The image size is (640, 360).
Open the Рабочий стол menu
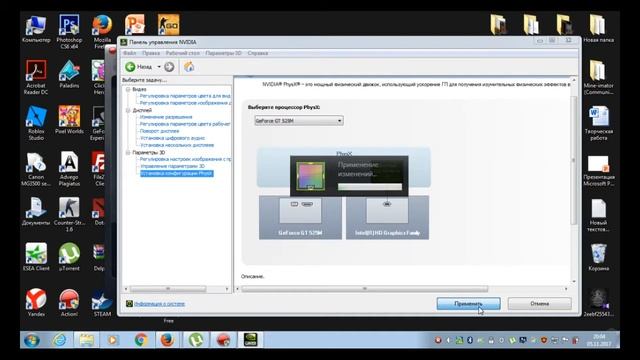point(182,53)
